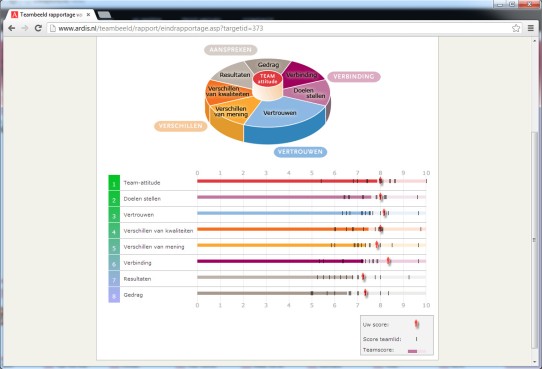Close the Teambeeld rapportage tab

coord(88,15)
